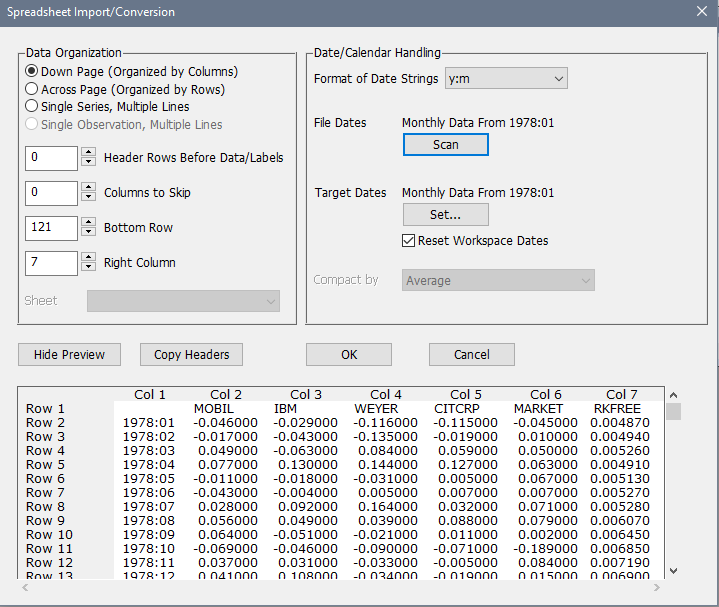
Task: Click inside the Bottom Row input field
Action: (x=51, y=228)
